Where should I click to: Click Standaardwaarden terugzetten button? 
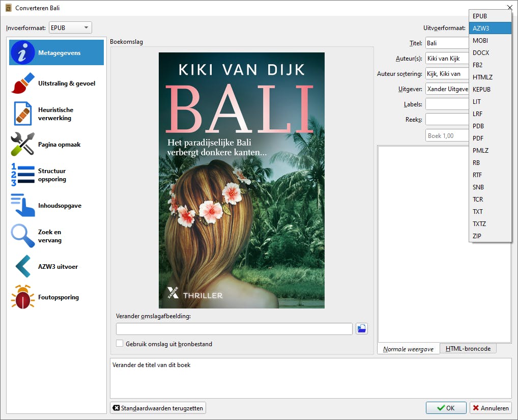coord(158,408)
